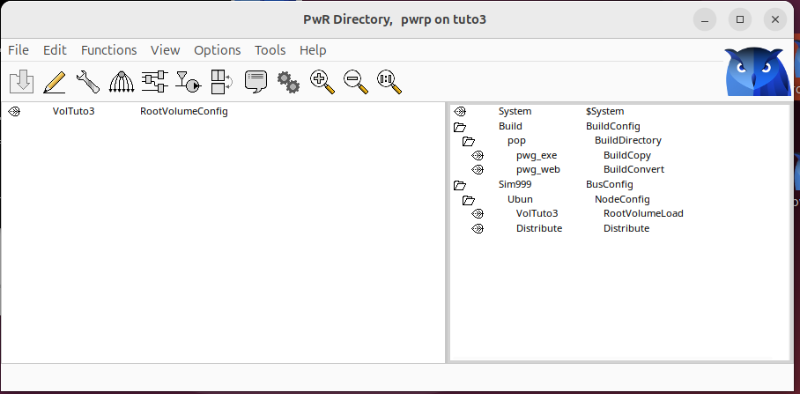Screen dimensions: 800x394
Task: Click the function block diagram icon
Action: click(x=155, y=82)
